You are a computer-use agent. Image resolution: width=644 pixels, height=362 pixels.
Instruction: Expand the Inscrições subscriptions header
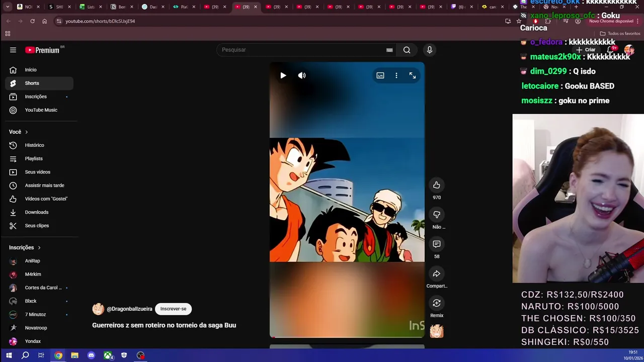click(x=25, y=247)
